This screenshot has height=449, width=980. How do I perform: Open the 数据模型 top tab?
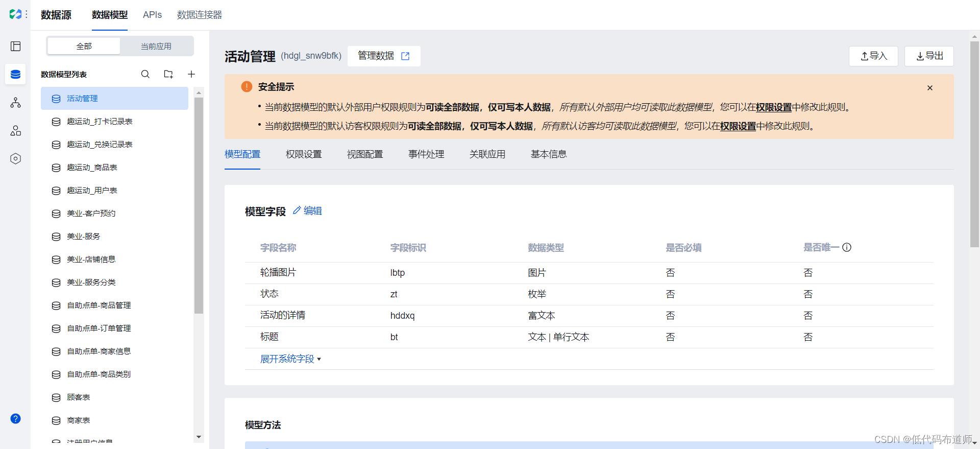(x=110, y=15)
